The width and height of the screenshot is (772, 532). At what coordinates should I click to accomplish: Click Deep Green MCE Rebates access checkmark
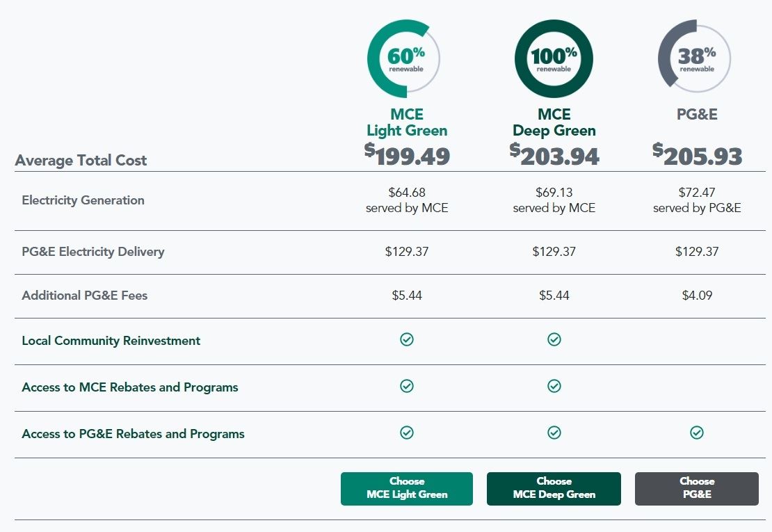click(x=554, y=386)
